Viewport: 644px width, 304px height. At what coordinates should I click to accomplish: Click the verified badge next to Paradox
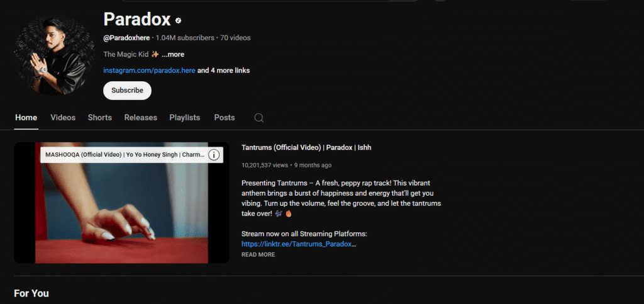click(x=178, y=20)
